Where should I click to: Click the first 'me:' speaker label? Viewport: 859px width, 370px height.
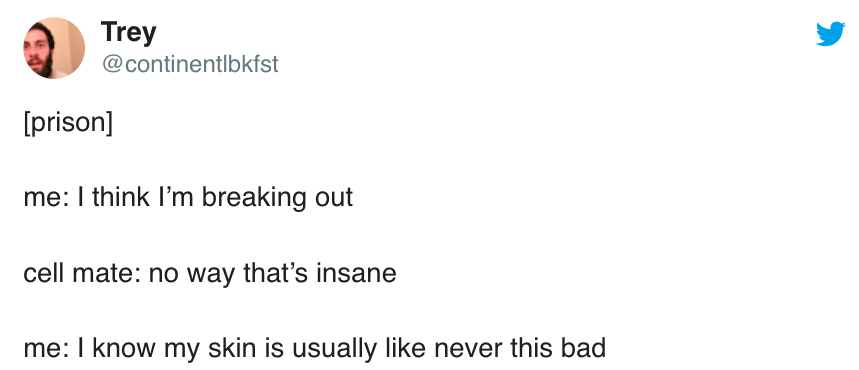[46, 198]
